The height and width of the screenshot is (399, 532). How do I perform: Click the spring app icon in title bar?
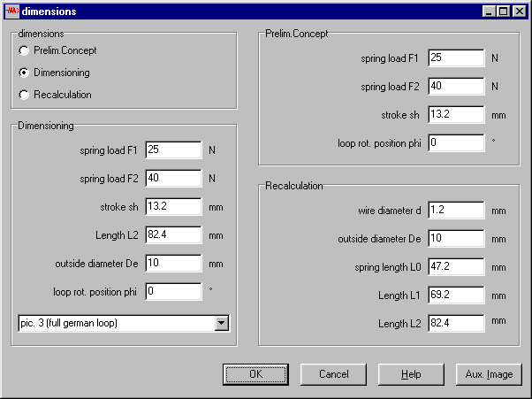pyautogui.click(x=12, y=12)
